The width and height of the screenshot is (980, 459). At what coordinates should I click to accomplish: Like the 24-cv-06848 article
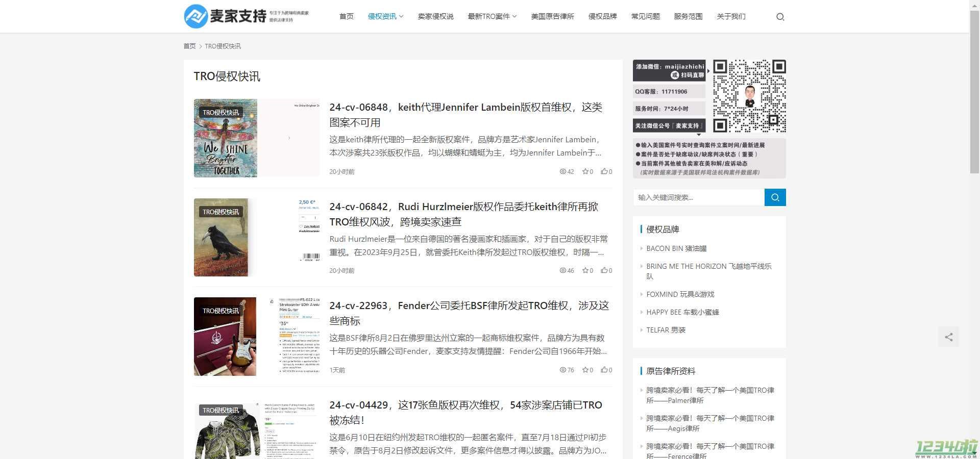coord(604,171)
